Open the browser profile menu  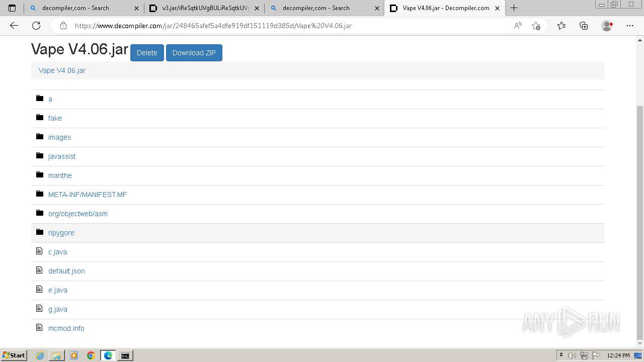click(x=607, y=26)
